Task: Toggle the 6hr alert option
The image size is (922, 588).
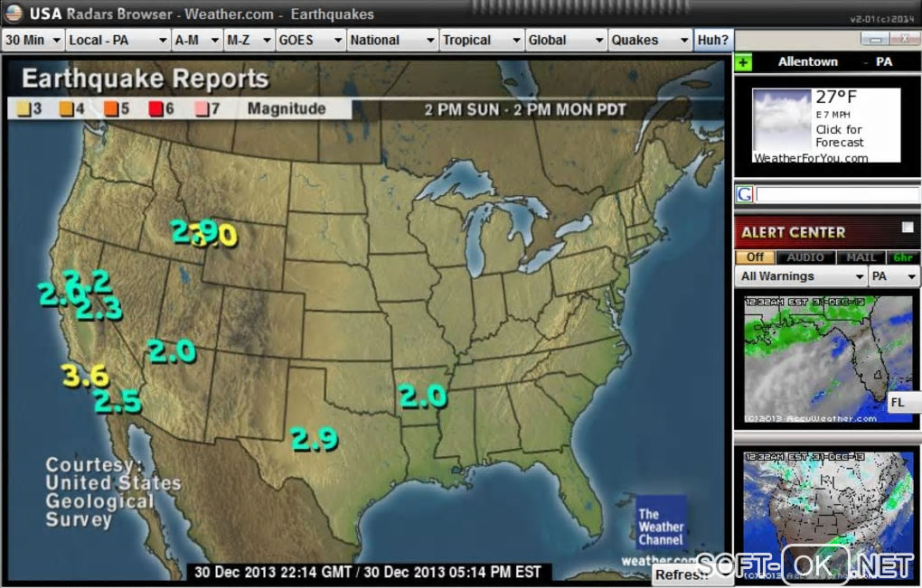Action: click(x=903, y=257)
